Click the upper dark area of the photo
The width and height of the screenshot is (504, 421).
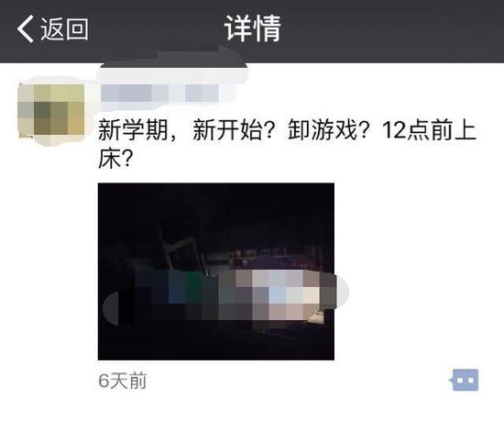tap(216, 205)
